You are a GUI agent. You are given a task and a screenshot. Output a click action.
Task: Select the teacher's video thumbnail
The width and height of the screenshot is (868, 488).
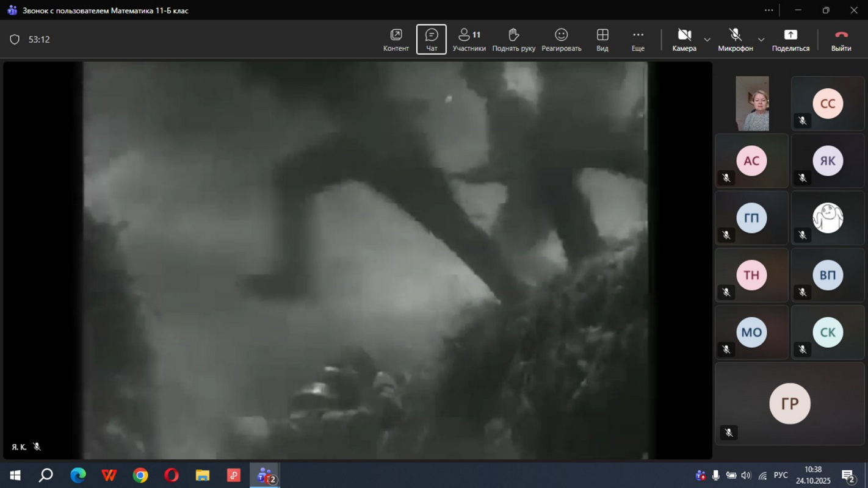pos(752,104)
